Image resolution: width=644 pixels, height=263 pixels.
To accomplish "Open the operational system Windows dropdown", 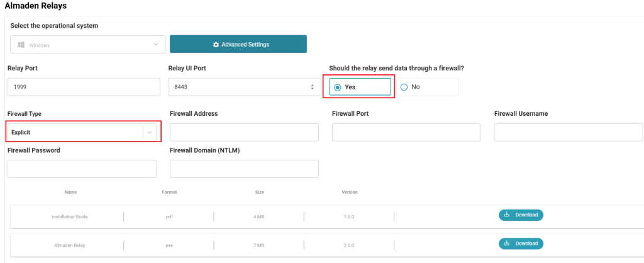I will coord(87,45).
